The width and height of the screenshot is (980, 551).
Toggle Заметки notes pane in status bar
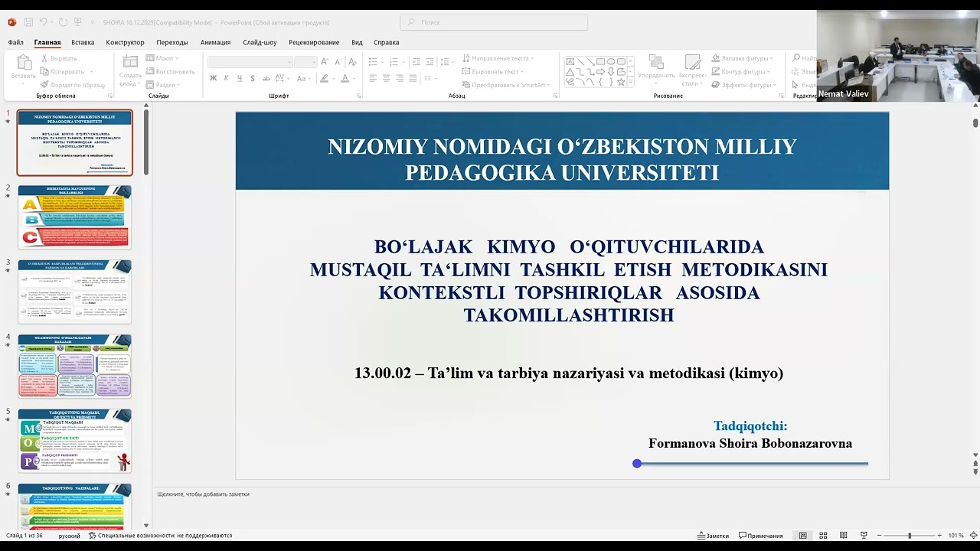(713, 536)
